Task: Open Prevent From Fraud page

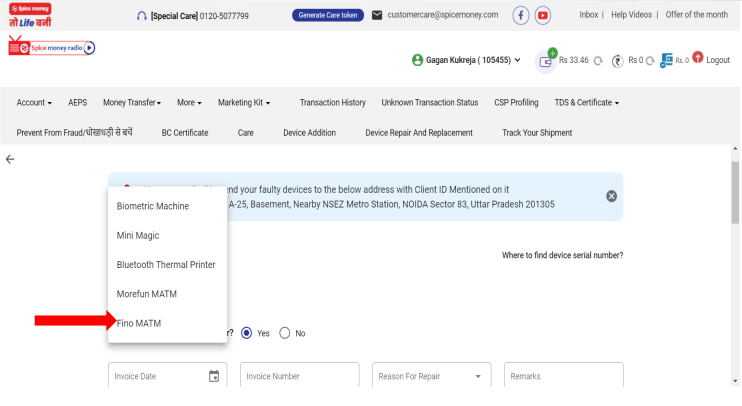Action: point(74,132)
